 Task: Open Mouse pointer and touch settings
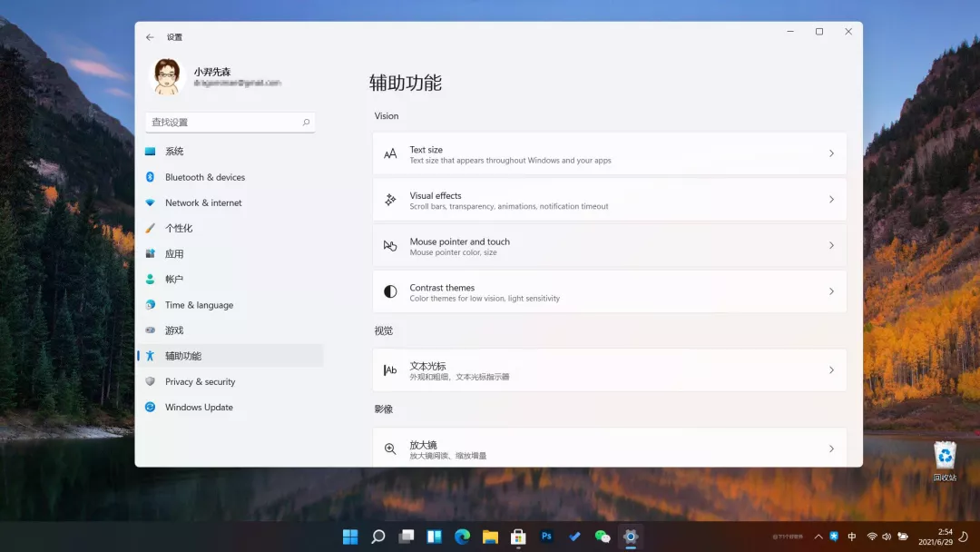coord(609,246)
